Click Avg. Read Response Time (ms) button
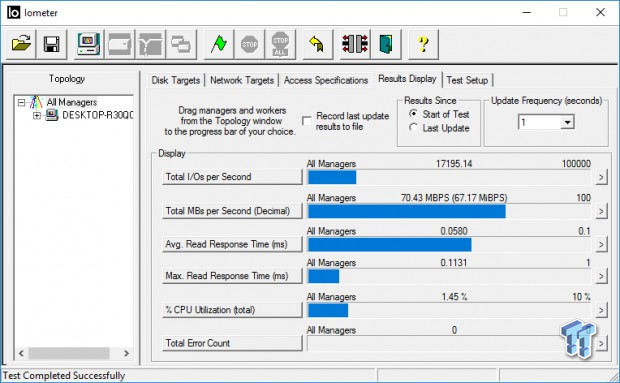Viewport: 620px width, 383px height. tap(232, 244)
